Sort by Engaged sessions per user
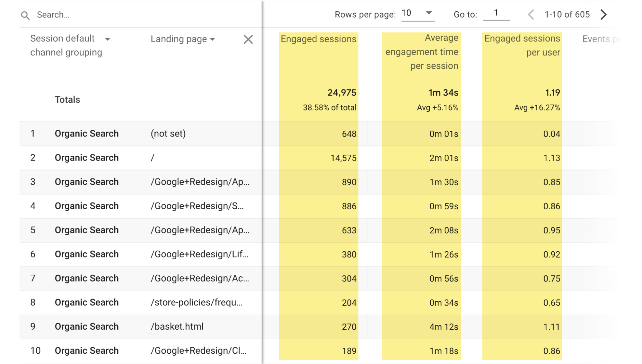Image resolution: width=642 pixels, height=364 pixels. point(522,45)
